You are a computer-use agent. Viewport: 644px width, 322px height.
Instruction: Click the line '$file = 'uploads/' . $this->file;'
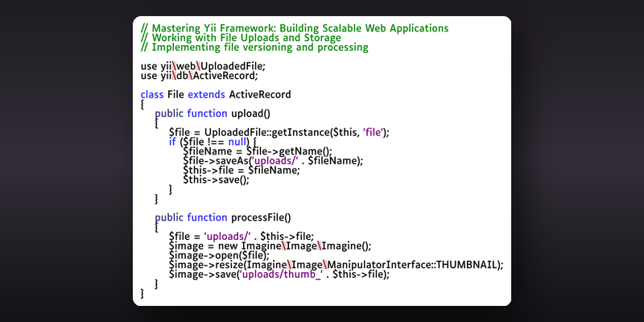(x=242, y=236)
